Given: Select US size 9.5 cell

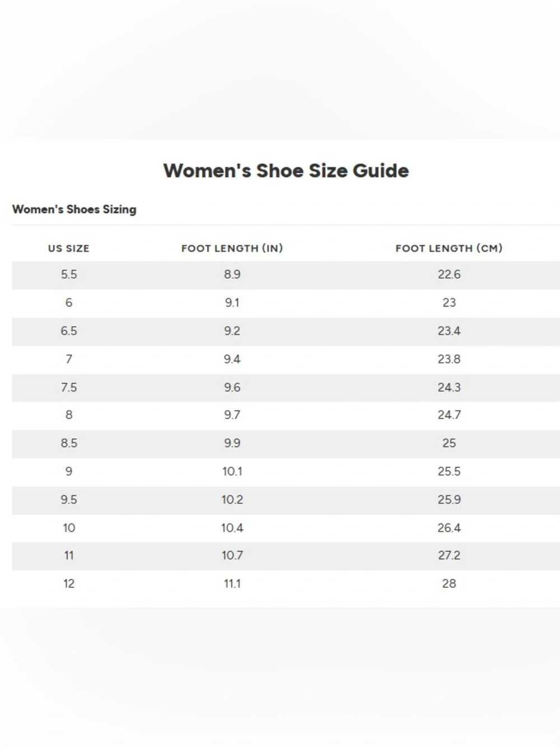Looking at the screenshot, I should [69, 499].
